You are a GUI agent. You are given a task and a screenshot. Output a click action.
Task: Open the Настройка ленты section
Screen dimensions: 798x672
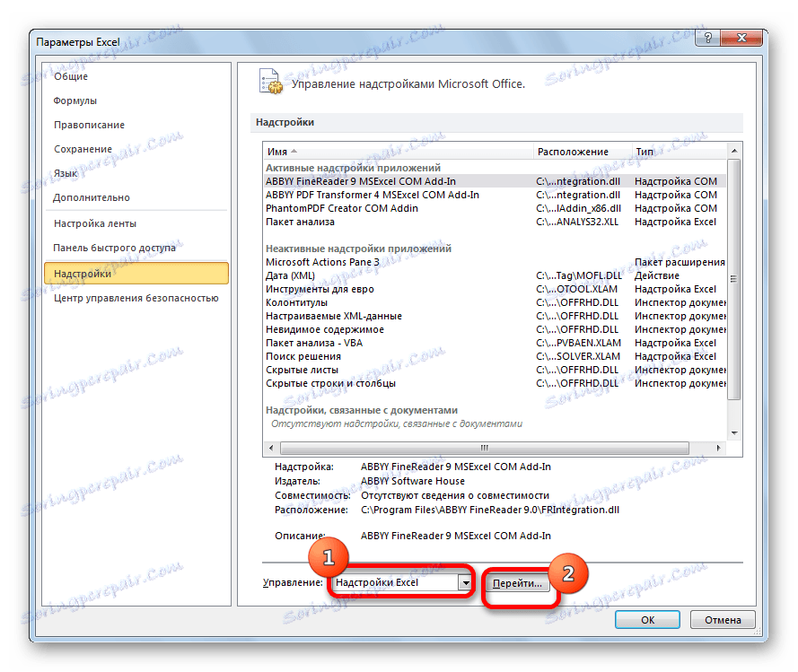(93, 223)
